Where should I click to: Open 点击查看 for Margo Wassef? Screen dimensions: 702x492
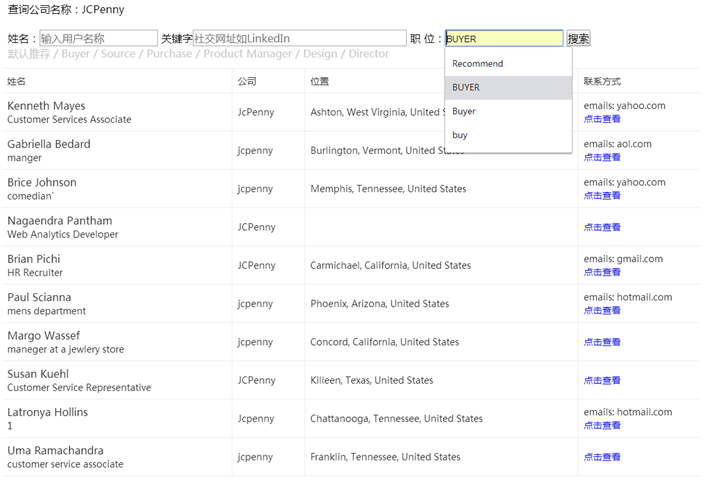[x=602, y=342]
